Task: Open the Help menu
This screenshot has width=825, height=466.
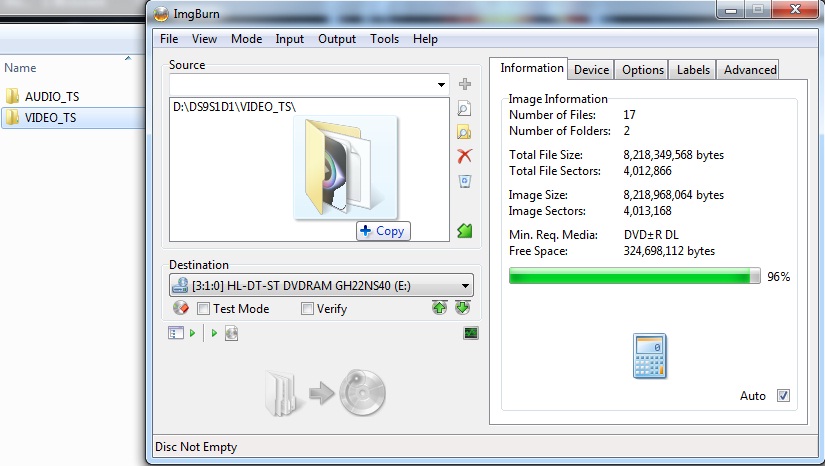Action: point(425,39)
